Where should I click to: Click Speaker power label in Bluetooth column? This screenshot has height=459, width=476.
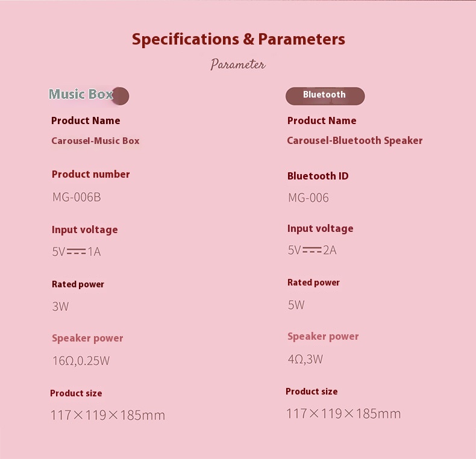tap(323, 336)
